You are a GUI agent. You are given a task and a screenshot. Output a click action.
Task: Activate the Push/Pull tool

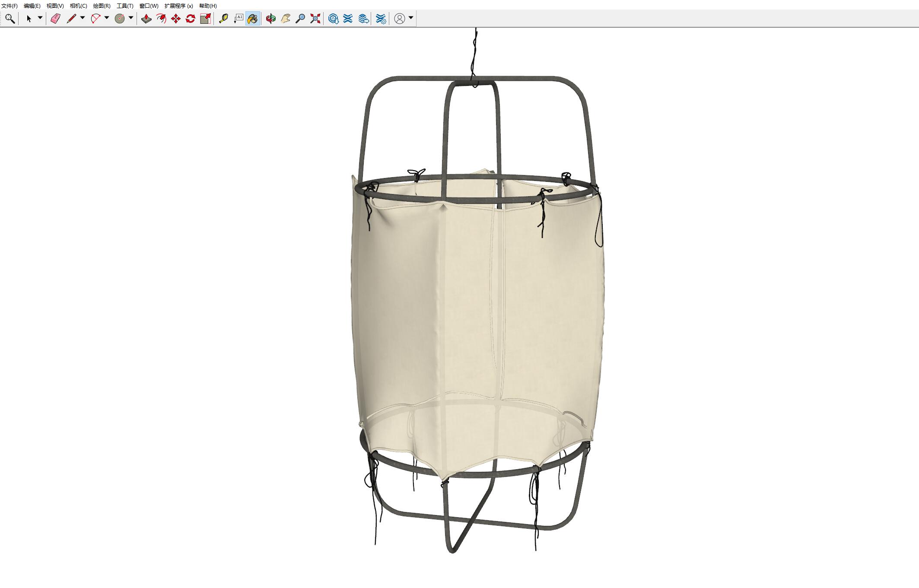tap(146, 19)
